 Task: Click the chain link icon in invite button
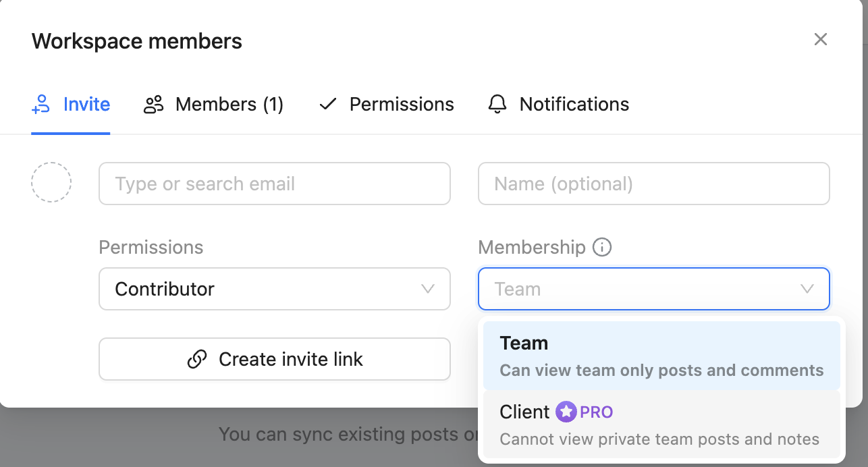click(197, 359)
